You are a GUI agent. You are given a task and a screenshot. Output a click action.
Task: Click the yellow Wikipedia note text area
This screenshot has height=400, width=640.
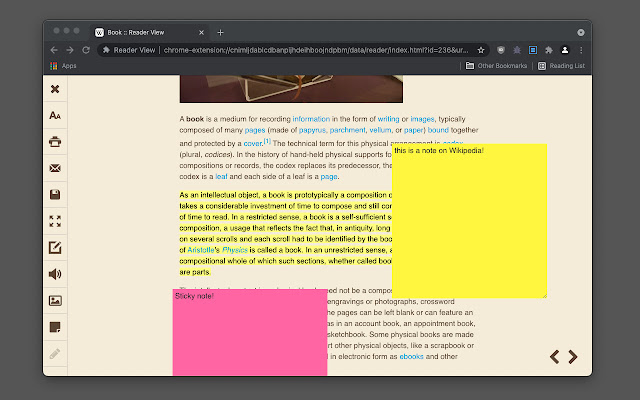tap(469, 220)
